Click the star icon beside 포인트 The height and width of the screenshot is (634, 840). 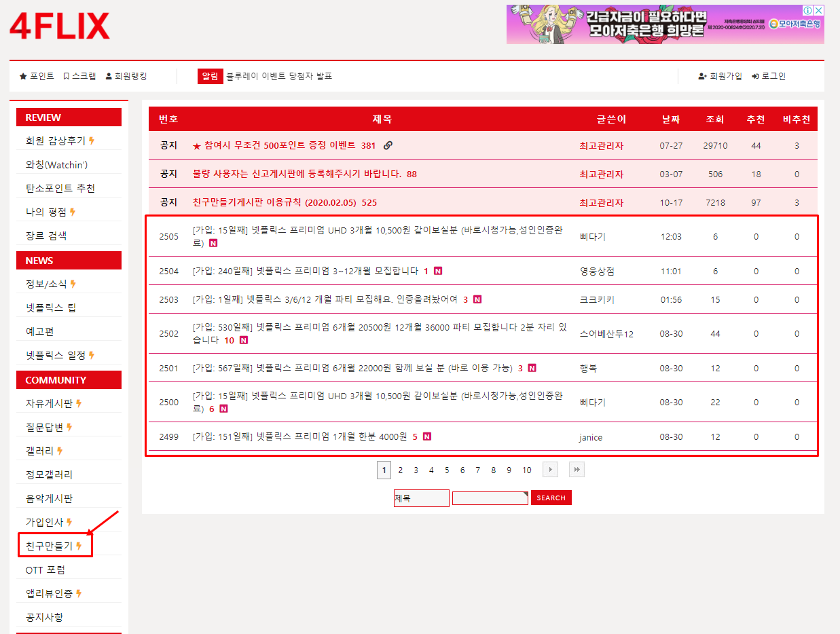click(23, 76)
